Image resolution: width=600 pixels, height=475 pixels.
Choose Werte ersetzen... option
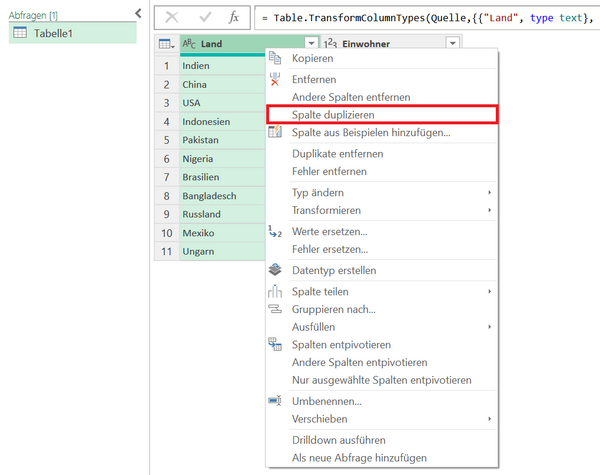point(329,231)
